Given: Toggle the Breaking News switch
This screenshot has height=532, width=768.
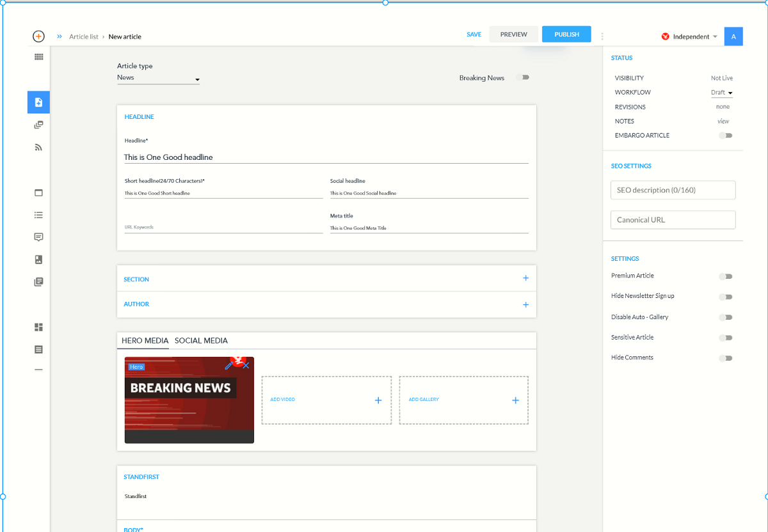Looking at the screenshot, I should click(524, 77).
